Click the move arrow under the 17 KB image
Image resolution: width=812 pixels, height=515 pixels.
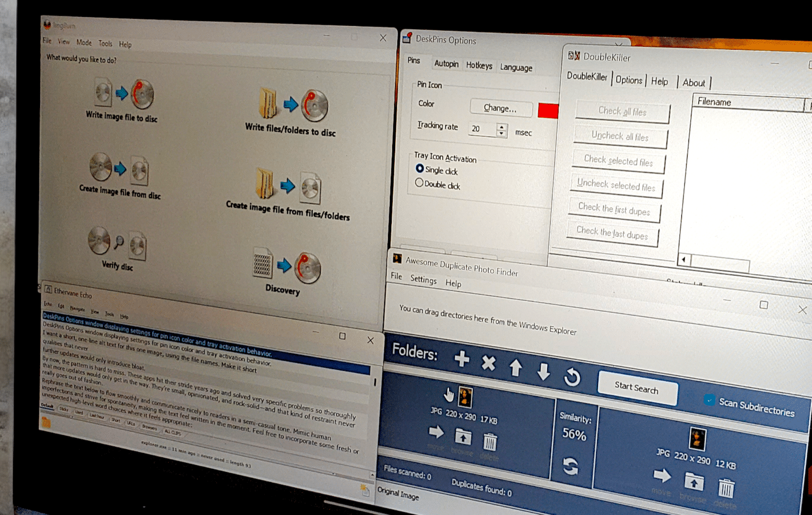(436, 432)
